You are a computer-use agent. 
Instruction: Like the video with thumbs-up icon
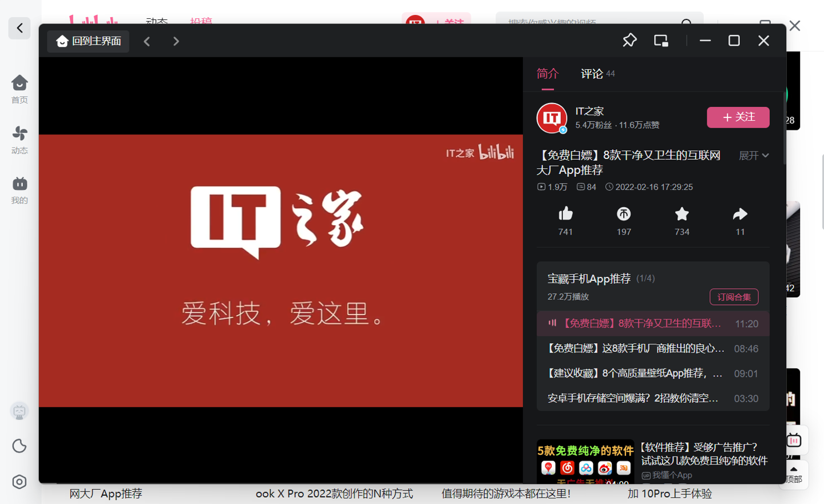(565, 214)
